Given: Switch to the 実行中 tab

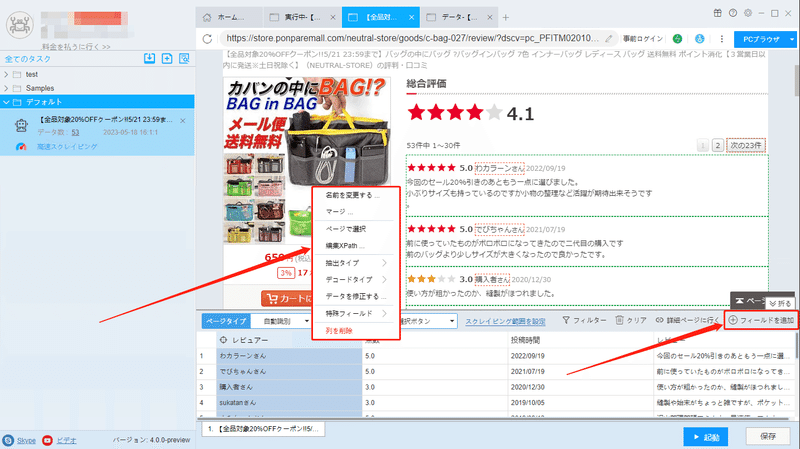Looking at the screenshot, I should pyautogui.click(x=302, y=17).
